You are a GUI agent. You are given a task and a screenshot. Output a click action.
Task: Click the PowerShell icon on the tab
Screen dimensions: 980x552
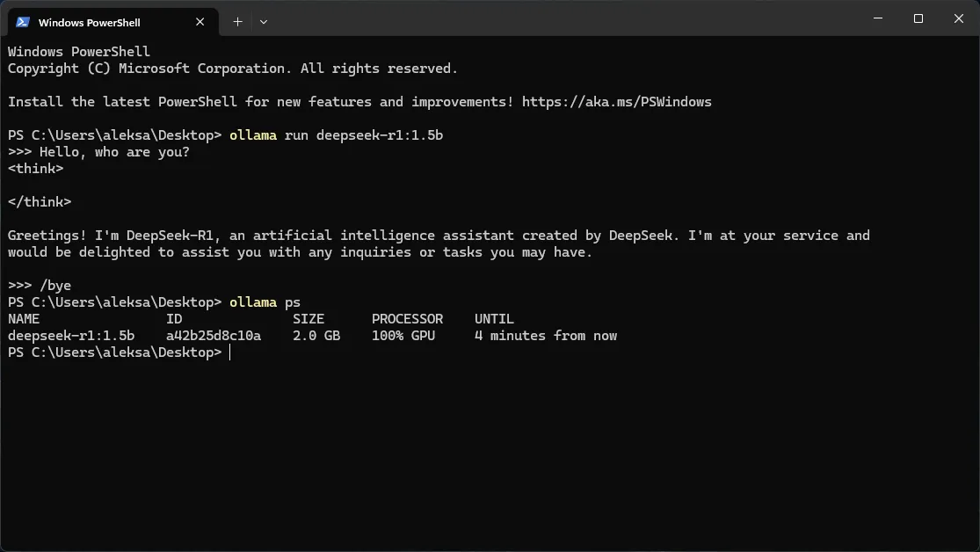(x=21, y=22)
